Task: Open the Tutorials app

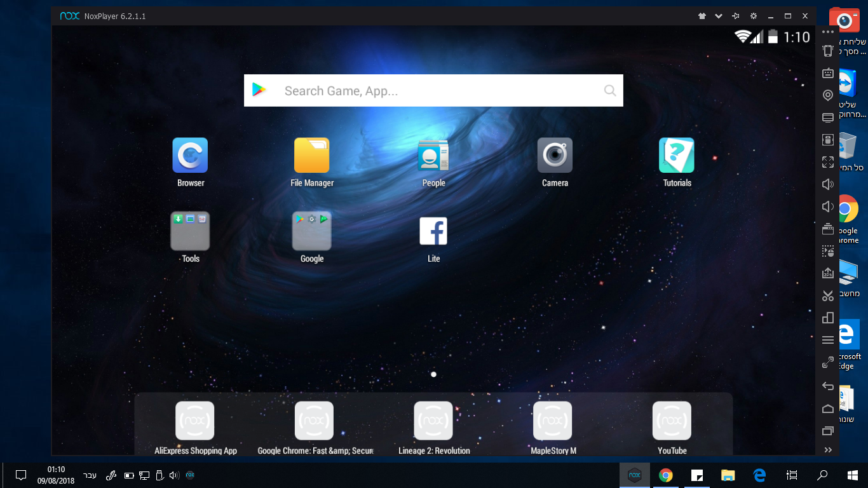Action: click(x=677, y=155)
